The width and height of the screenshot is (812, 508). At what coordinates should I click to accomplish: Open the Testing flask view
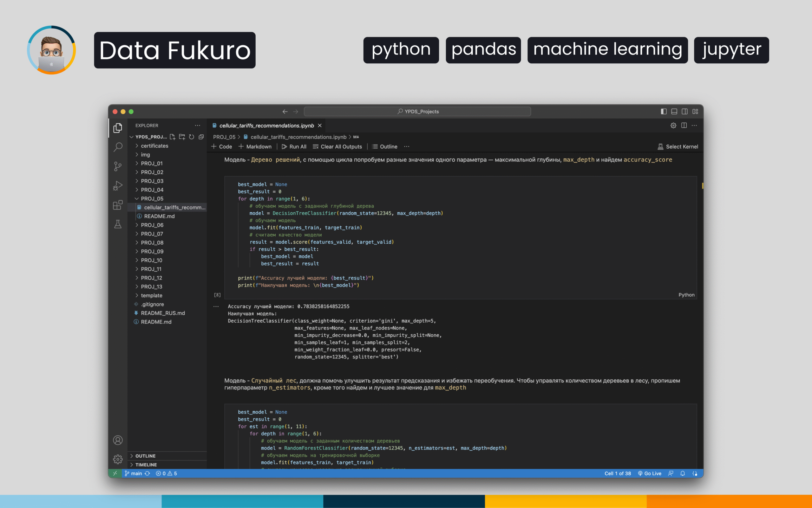[118, 224]
